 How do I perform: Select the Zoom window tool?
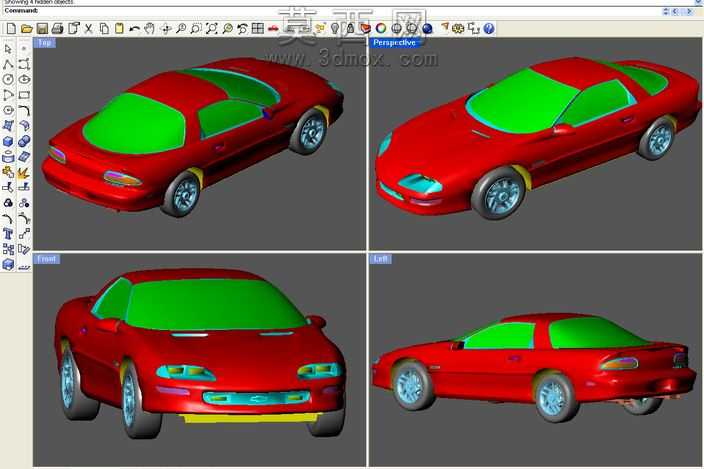point(196,29)
